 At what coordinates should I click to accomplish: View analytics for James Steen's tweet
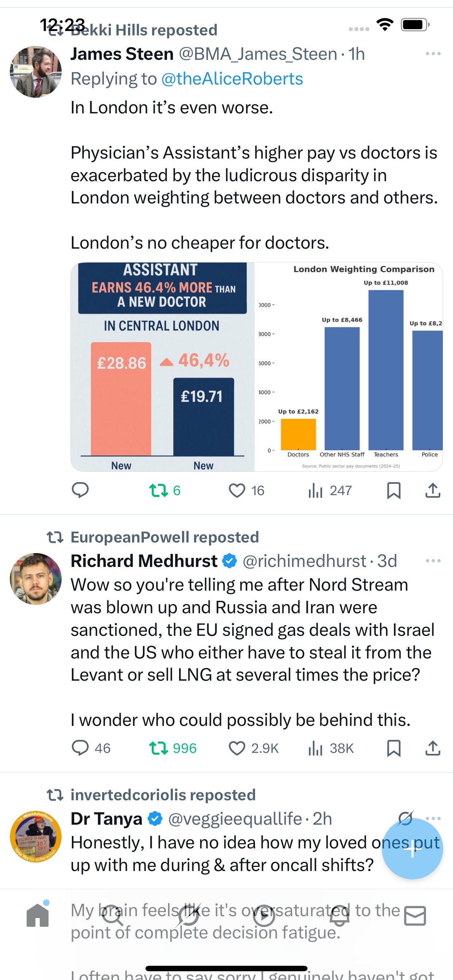[315, 490]
